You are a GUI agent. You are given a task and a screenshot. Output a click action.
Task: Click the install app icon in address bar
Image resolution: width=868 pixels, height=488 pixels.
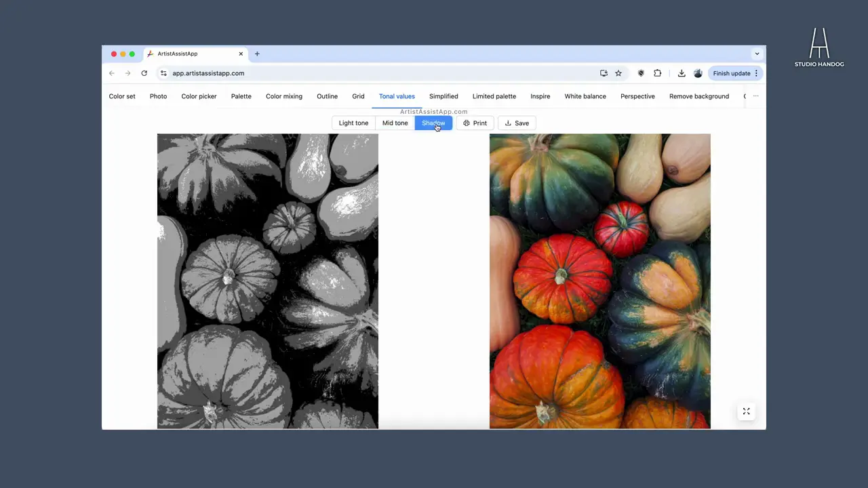(x=604, y=73)
